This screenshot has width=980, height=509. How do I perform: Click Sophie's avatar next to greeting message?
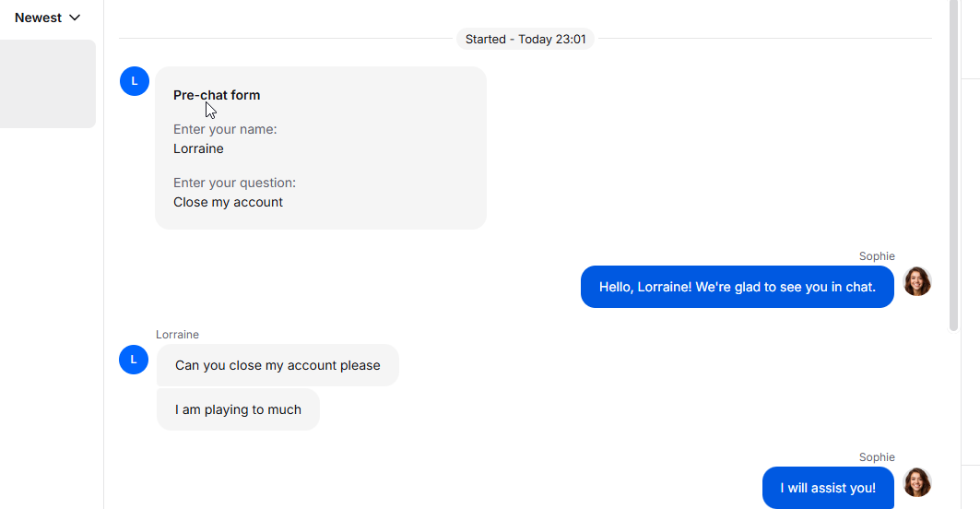coord(917,281)
